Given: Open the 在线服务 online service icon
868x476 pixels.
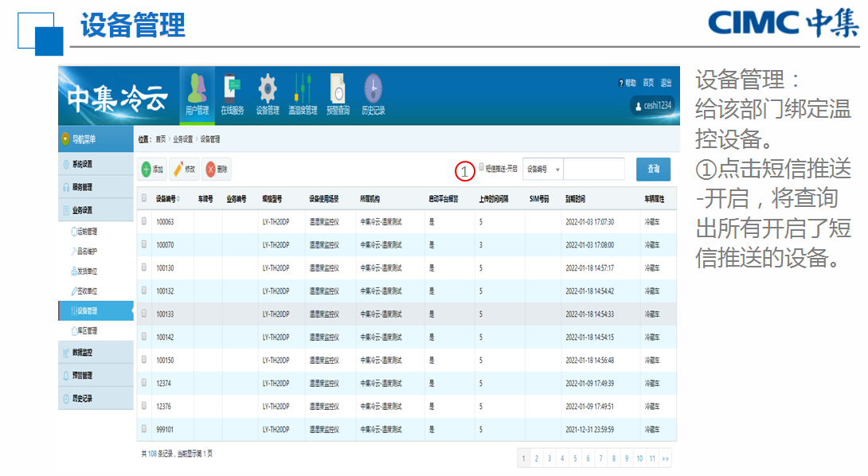Looking at the screenshot, I should pyautogui.click(x=233, y=94).
